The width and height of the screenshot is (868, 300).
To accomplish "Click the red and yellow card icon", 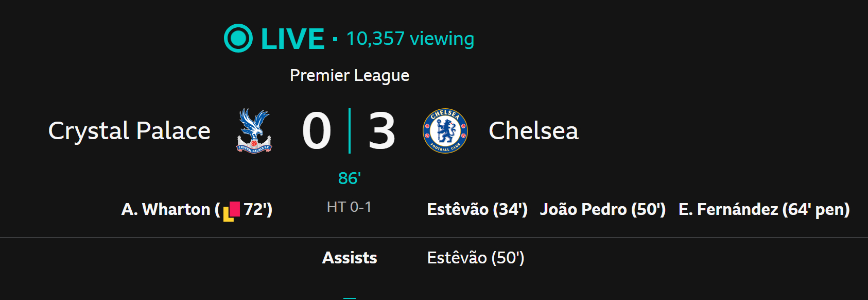I will pos(232,210).
